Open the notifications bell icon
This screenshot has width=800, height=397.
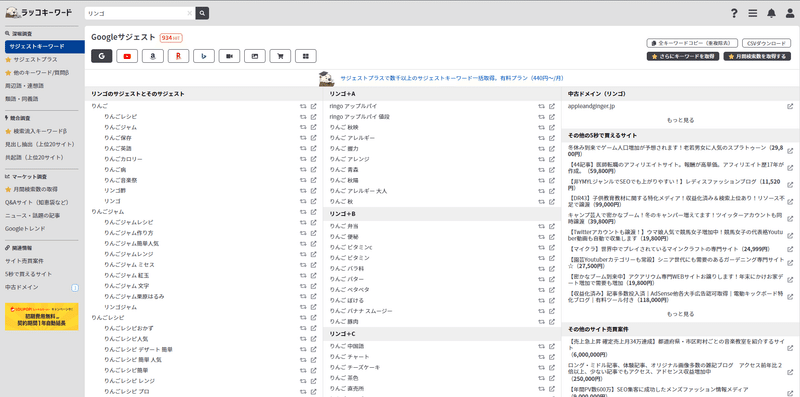771,14
